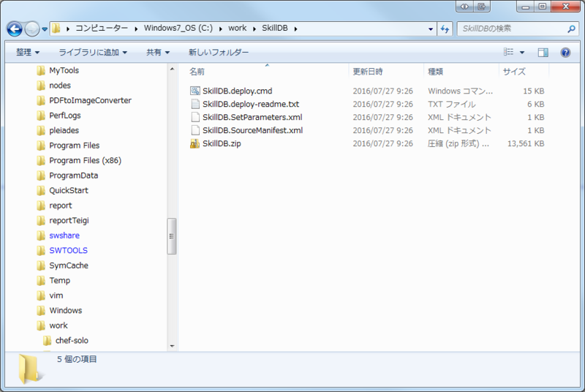This screenshot has width=585, height=392.
Task: Click work folder icon in tree
Action: click(41, 325)
